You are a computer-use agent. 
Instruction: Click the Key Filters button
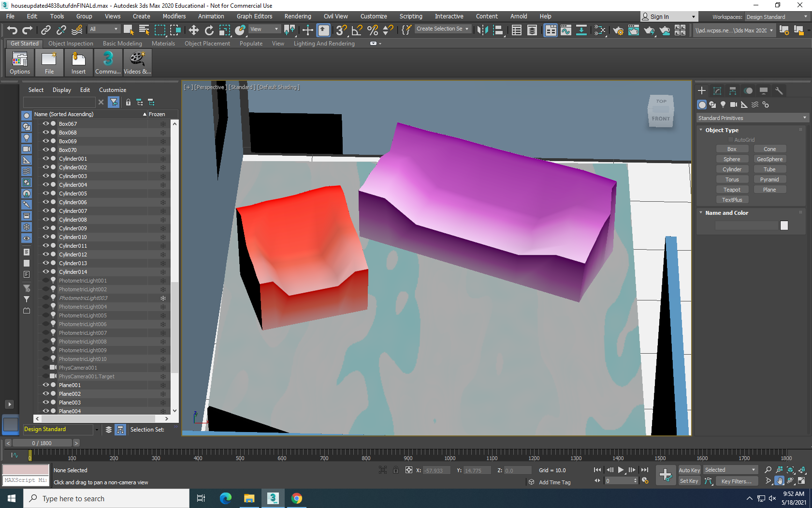(736, 481)
